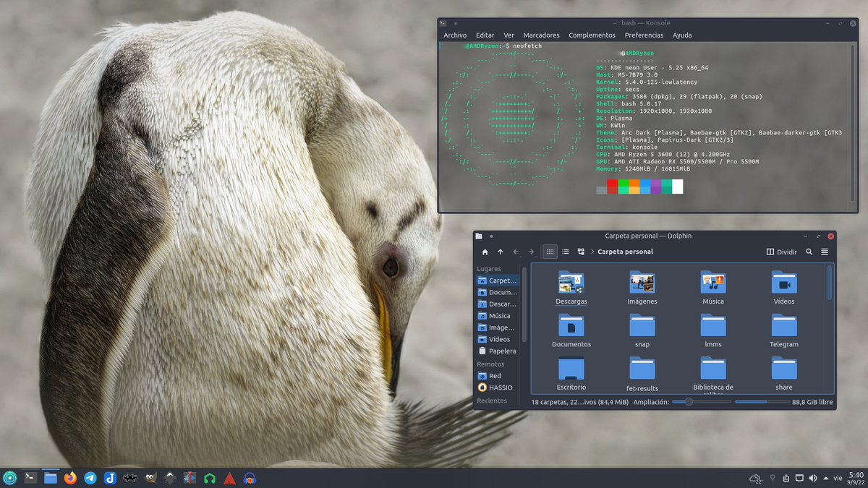Adjust the Ampliación zoom slider

click(701, 401)
